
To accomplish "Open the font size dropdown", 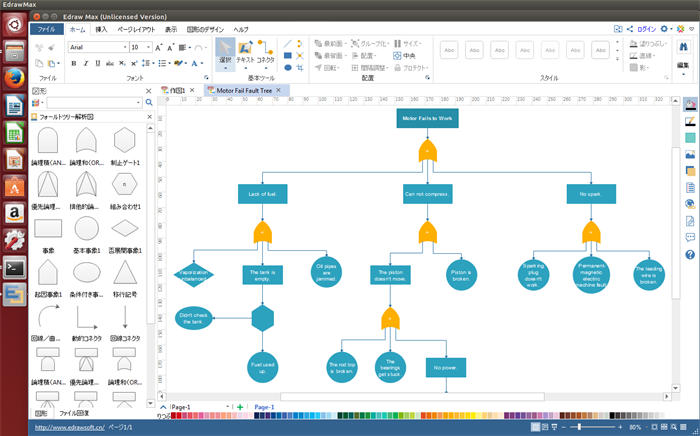I will [140, 47].
